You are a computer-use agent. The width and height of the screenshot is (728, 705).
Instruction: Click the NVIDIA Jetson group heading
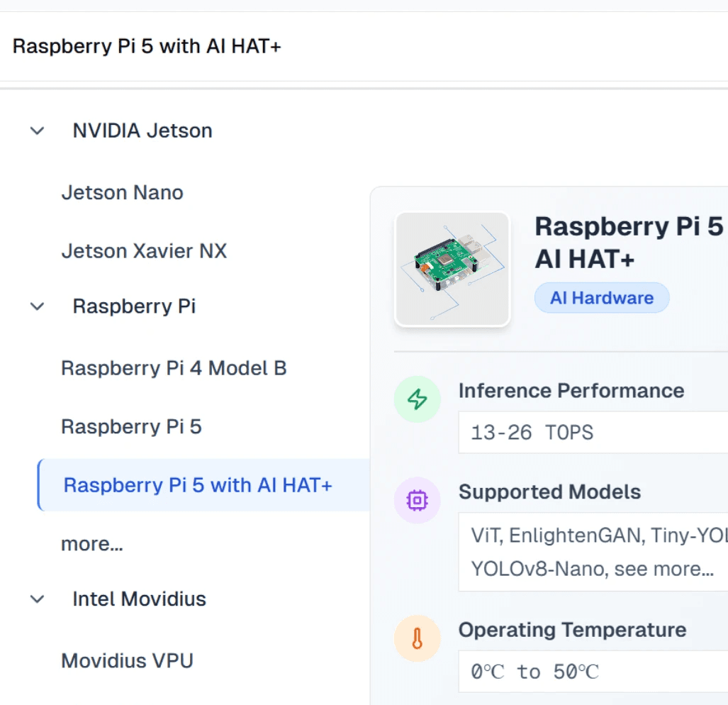coord(142,131)
